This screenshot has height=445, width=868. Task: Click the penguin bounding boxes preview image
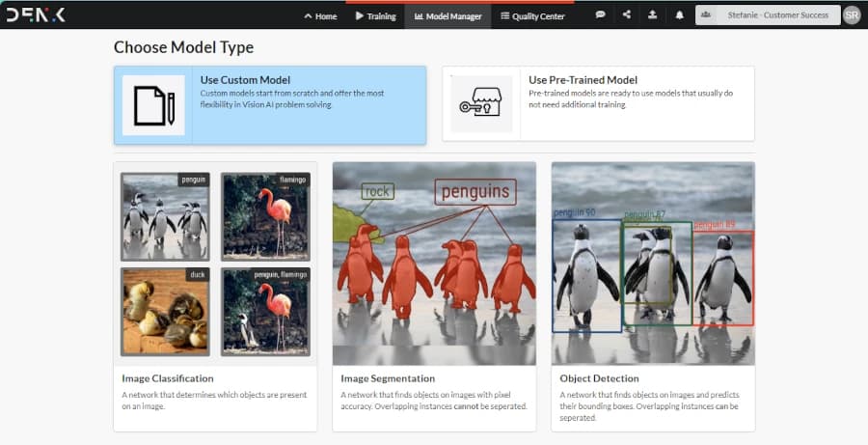tap(653, 263)
